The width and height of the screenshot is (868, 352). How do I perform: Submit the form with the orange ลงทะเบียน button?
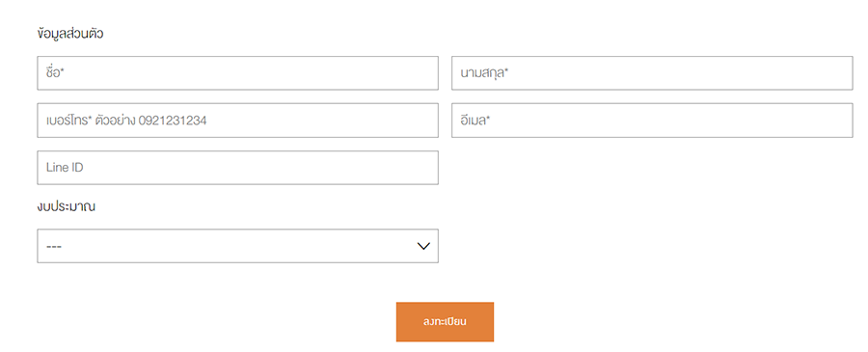point(445,321)
